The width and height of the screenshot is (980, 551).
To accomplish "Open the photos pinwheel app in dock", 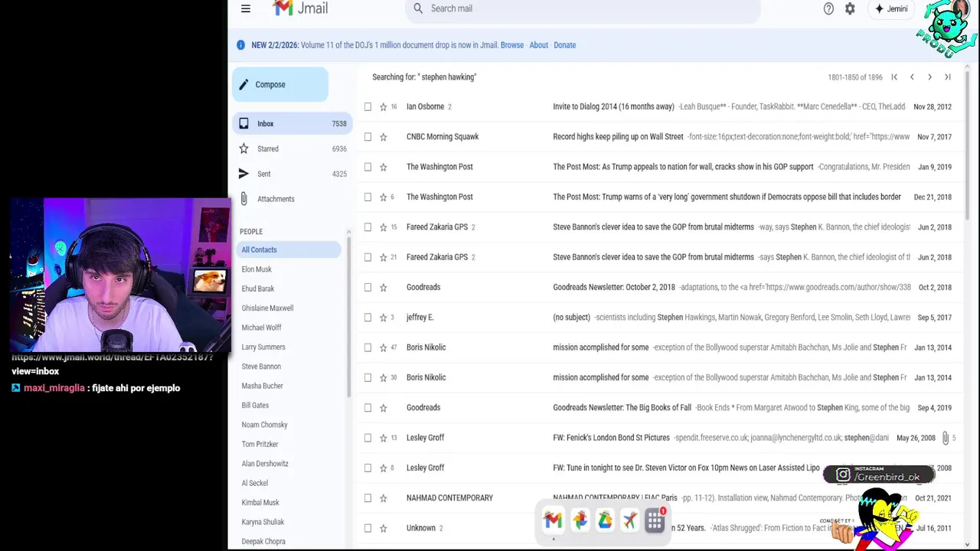I will coord(580,520).
